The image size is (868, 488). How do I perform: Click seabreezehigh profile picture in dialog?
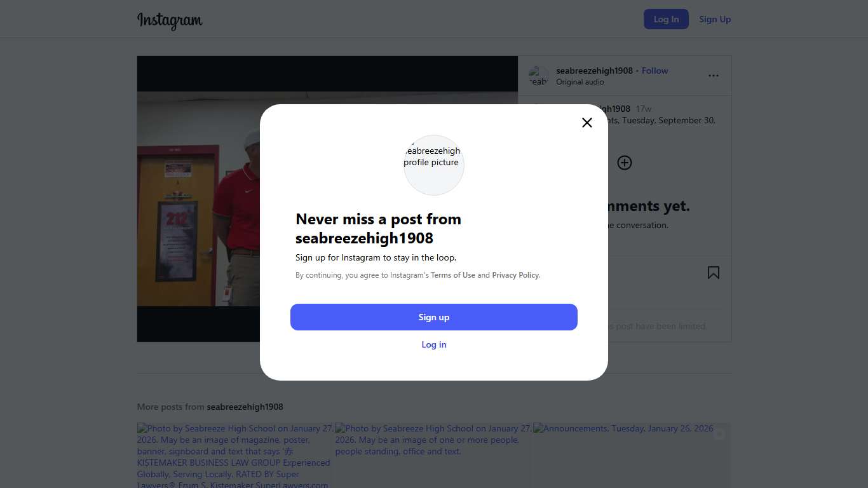[434, 165]
